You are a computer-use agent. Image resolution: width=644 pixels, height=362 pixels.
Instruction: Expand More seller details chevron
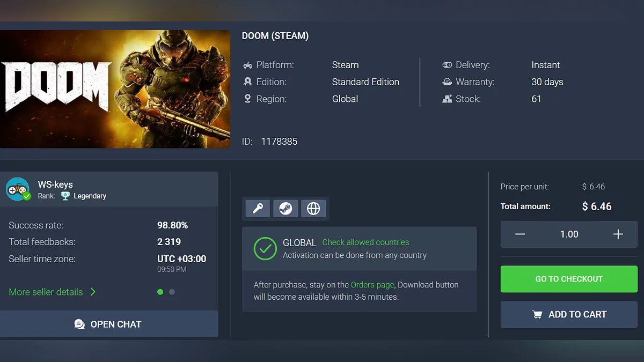(93, 292)
